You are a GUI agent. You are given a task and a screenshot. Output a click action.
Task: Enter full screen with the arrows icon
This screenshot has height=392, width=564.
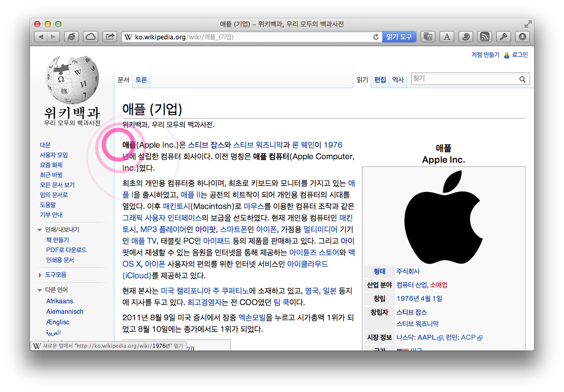coord(528,24)
